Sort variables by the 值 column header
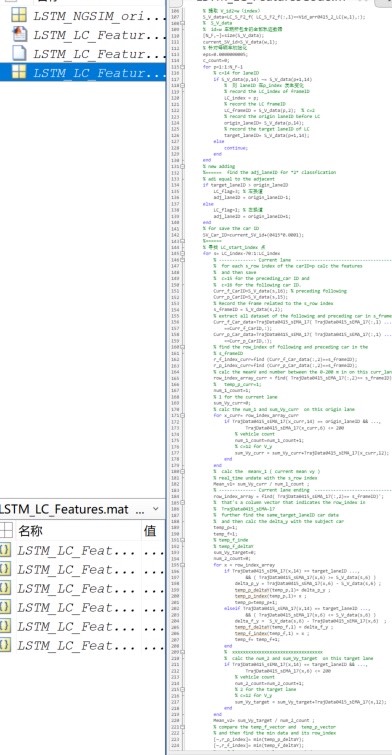Image resolution: width=392 pixels, height=755 pixels. point(151,531)
